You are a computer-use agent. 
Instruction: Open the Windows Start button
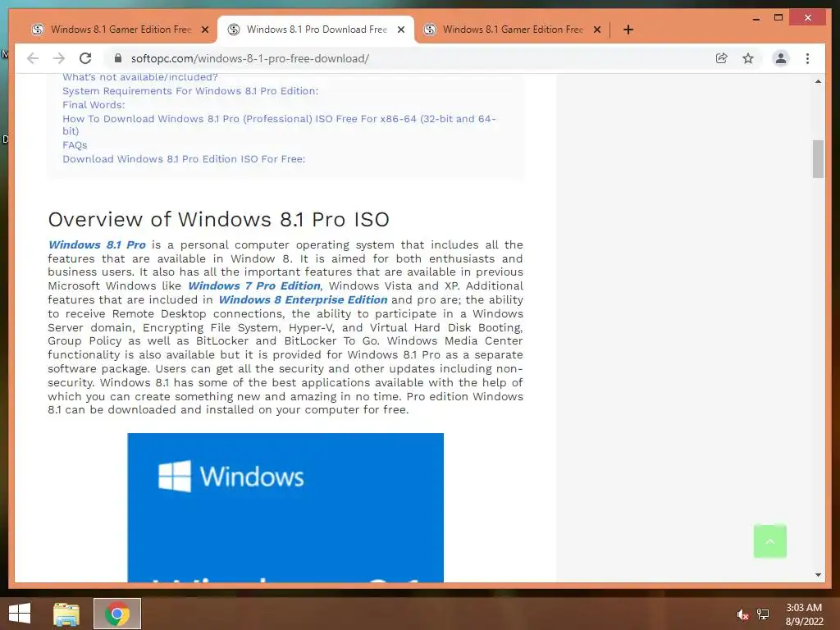(20, 614)
